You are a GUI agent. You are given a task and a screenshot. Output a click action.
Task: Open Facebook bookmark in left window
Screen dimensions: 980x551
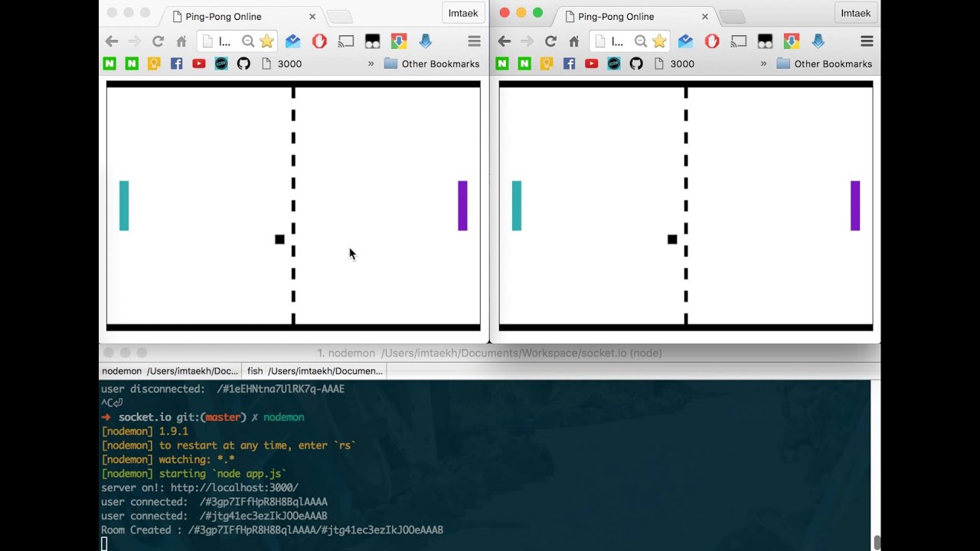[176, 64]
